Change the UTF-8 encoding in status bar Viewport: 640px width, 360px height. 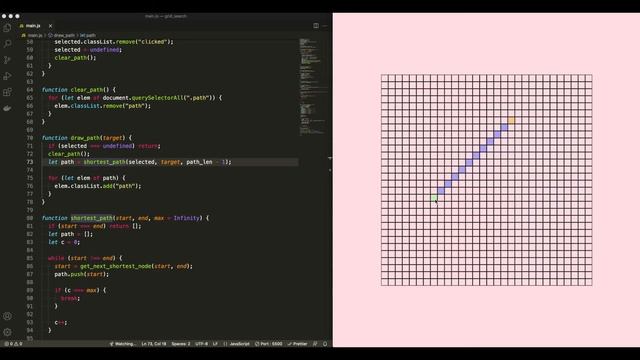point(201,344)
